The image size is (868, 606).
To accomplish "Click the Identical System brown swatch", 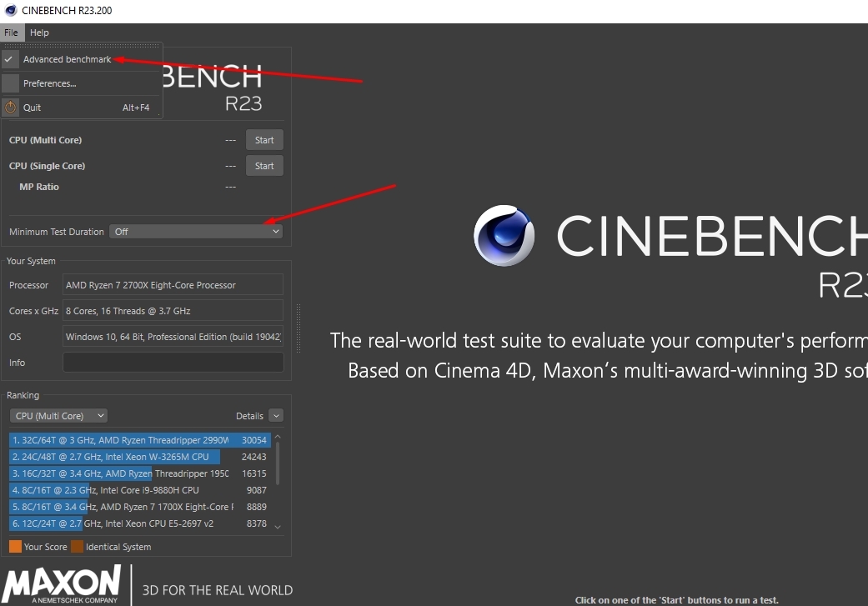I will [x=77, y=547].
